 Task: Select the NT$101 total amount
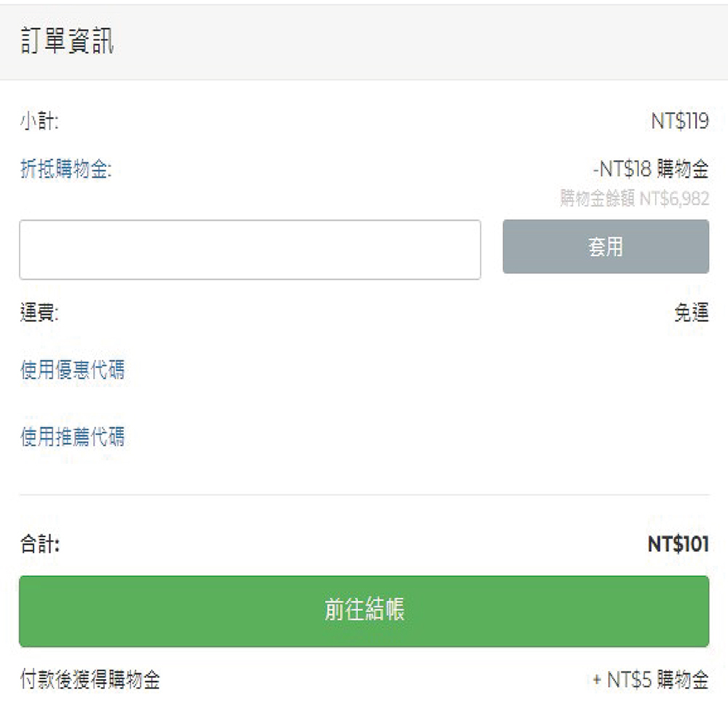point(678,545)
